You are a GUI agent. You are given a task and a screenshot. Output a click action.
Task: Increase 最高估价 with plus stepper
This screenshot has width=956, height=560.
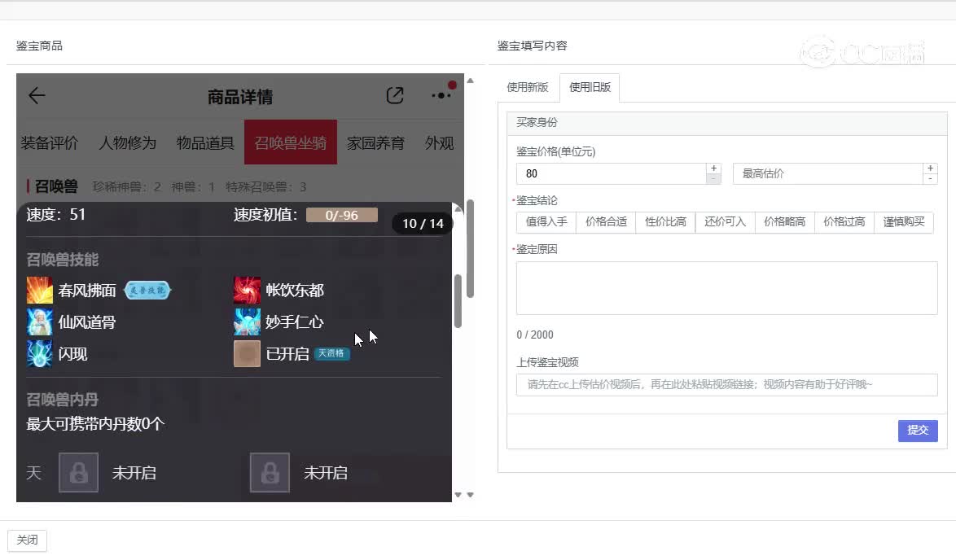931,168
